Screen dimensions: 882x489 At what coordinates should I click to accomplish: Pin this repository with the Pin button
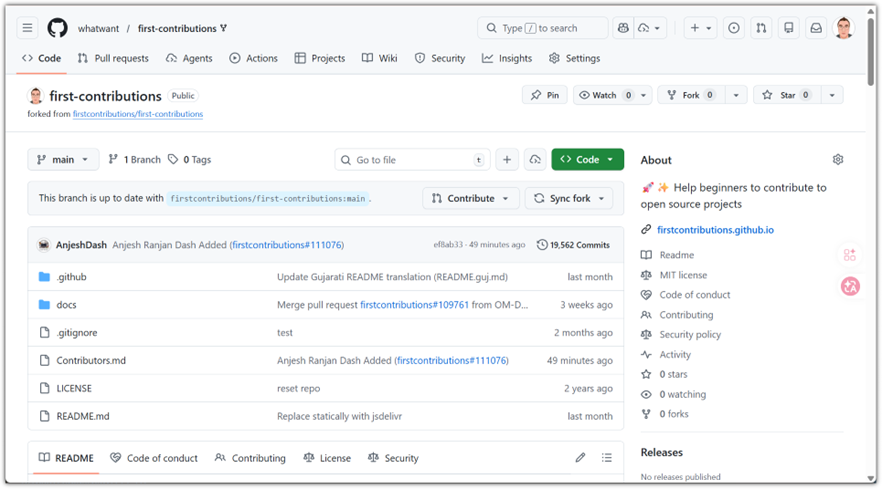pyautogui.click(x=544, y=95)
